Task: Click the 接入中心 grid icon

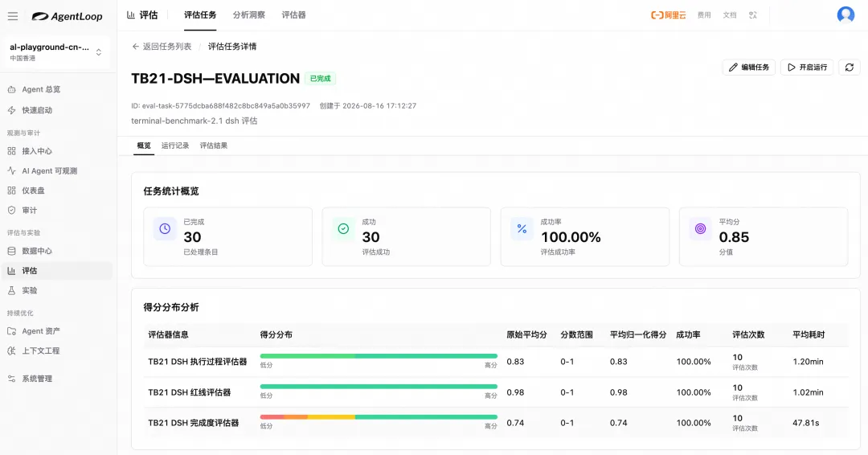Action: [x=11, y=150]
